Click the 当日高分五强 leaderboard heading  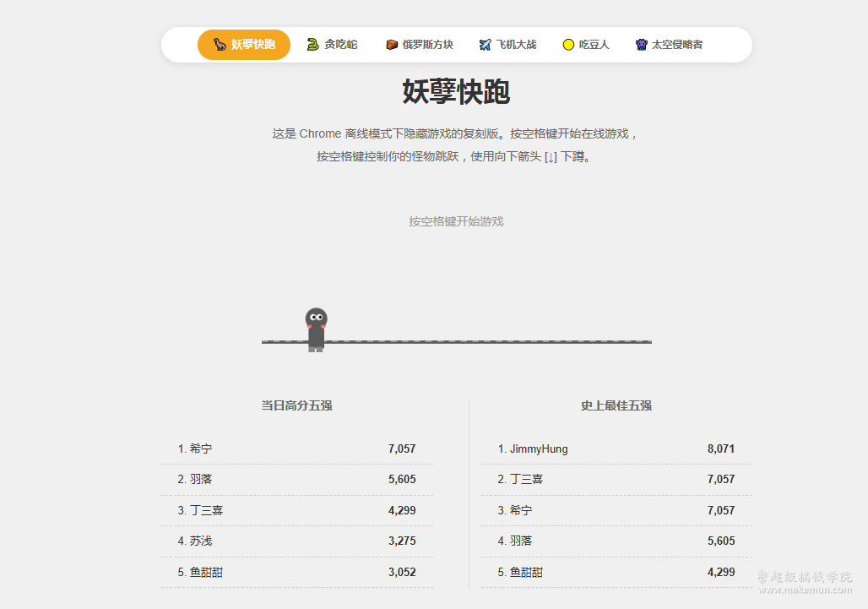(296, 405)
